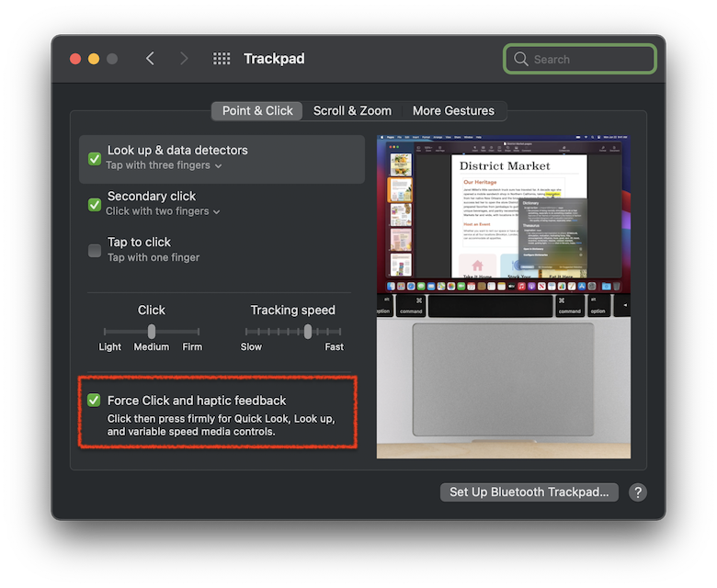The width and height of the screenshot is (717, 588).
Task: Click the 'Medium' click pressure label
Action: click(152, 346)
